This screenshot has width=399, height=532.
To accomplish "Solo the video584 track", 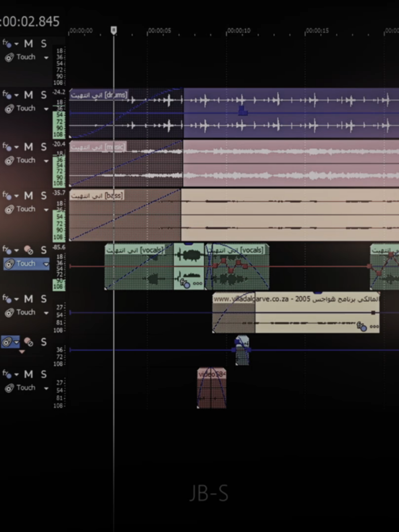I will (44, 375).
